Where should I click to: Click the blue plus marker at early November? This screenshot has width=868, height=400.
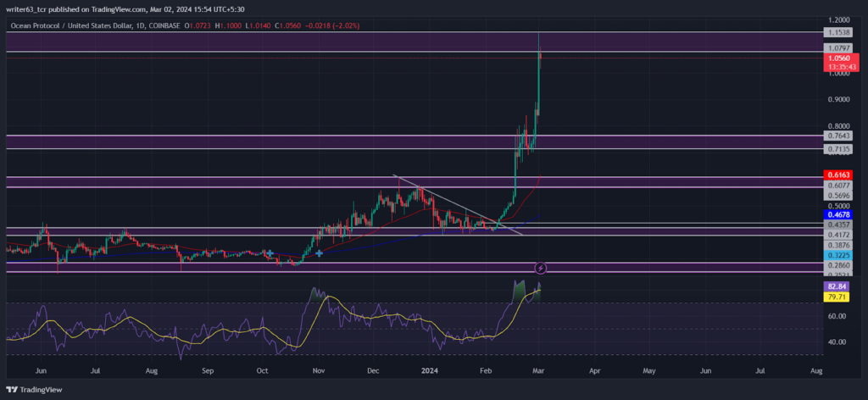(320, 253)
